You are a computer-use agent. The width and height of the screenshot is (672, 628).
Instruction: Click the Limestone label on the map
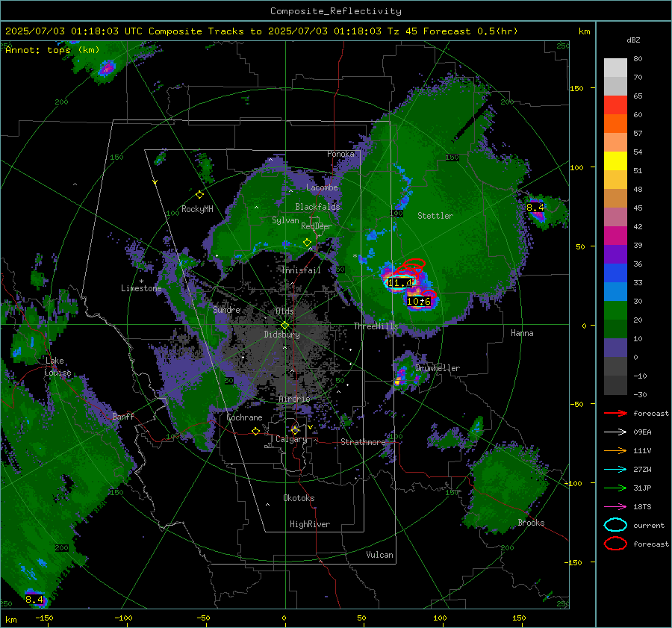pyautogui.click(x=141, y=288)
